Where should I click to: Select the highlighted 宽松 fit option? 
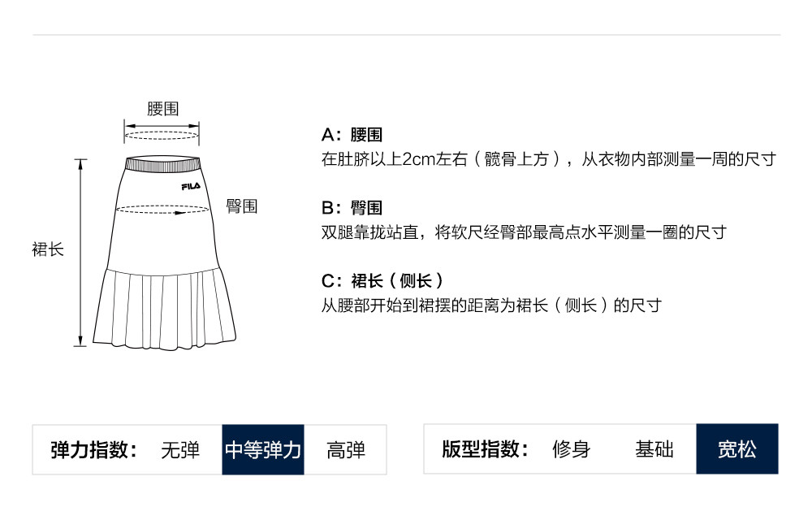[737, 449]
